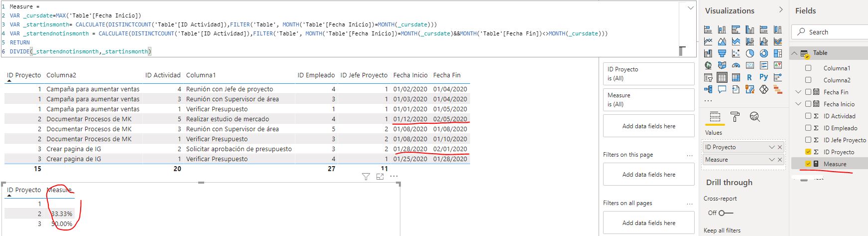Image resolution: width=868 pixels, height=236 pixels.
Task: Click filter icon above measure table visual
Action: point(366,177)
